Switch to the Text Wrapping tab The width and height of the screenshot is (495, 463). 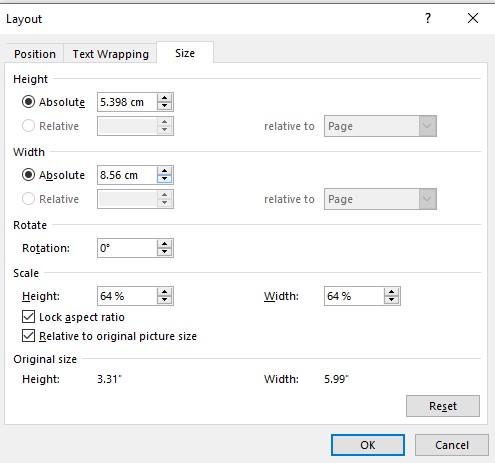pos(110,54)
